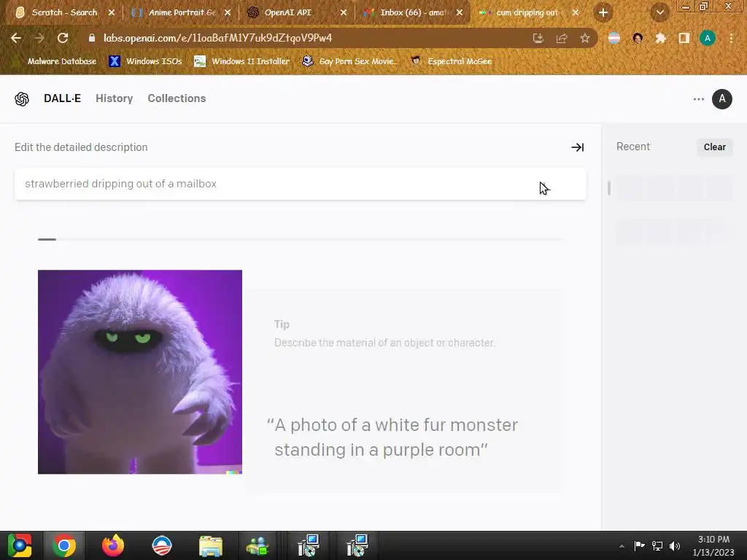Click the detailed description text field
This screenshot has width=747, height=560.
point(300,184)
